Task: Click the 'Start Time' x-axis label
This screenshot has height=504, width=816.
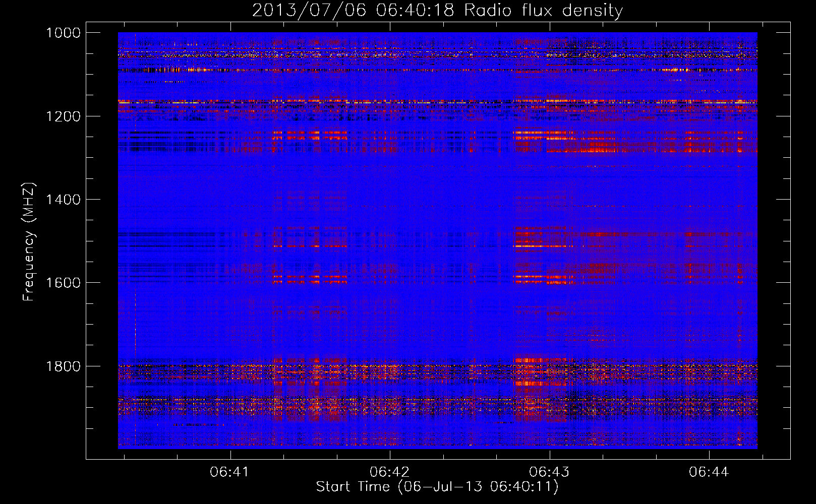Action: (437, 486)
